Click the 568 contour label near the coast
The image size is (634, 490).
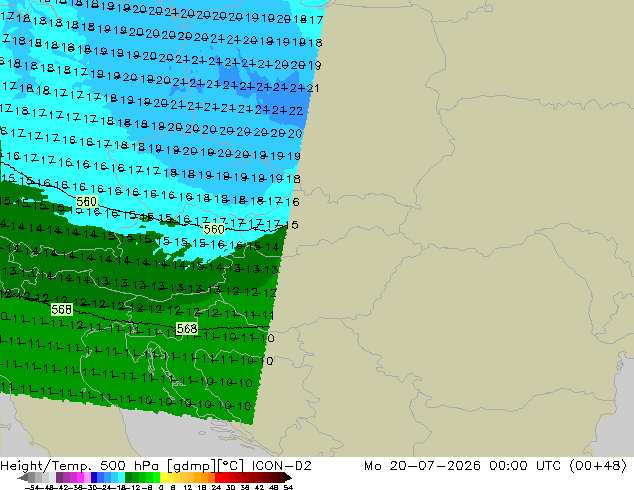tap(187, 328)
